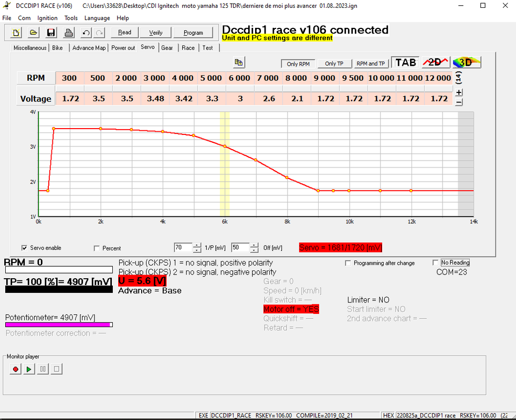Click the empty RPM progress bar
The width and height of the screenshot is (516, 420).
(x=59, y=270)
